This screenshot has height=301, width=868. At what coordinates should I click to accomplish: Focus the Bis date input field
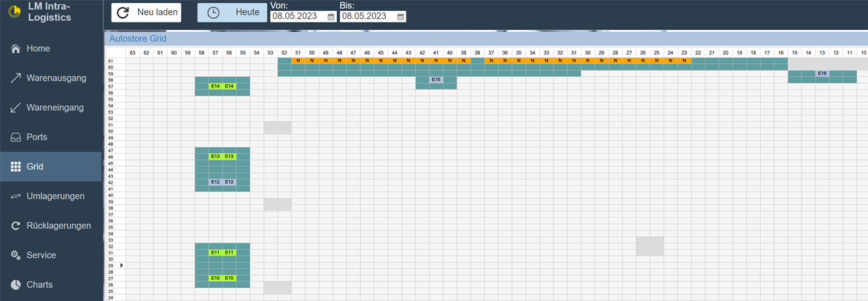point(373,17)
